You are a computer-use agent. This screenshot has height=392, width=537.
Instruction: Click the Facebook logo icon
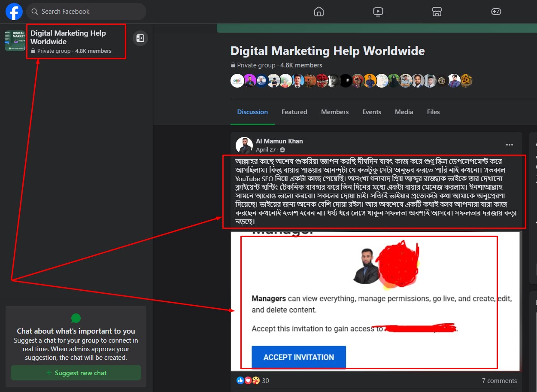point(14,12)
